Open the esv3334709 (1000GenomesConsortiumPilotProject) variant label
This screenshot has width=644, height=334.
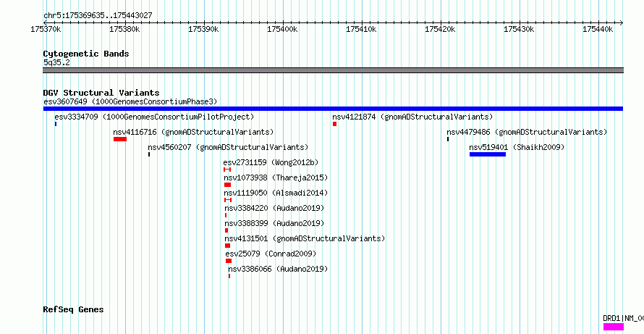[x=154, y=117]
